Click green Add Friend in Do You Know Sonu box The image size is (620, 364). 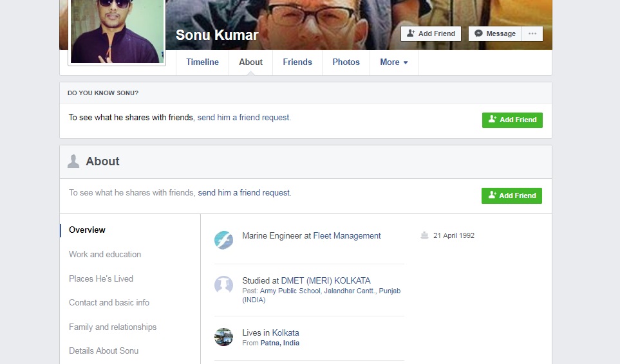512,120
